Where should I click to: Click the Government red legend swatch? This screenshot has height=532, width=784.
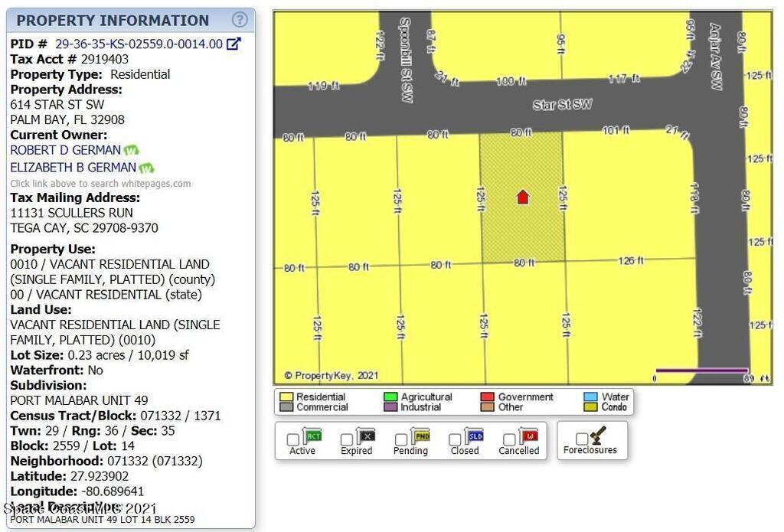[487, 397]
